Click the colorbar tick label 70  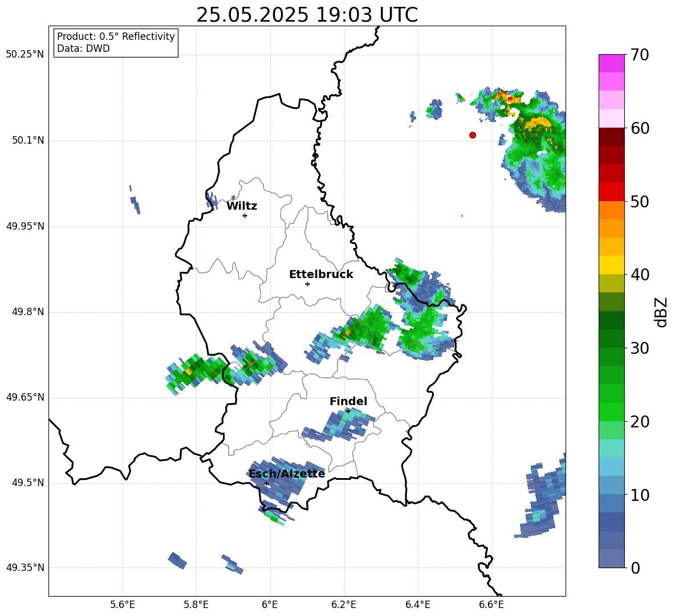coord(640,55)
